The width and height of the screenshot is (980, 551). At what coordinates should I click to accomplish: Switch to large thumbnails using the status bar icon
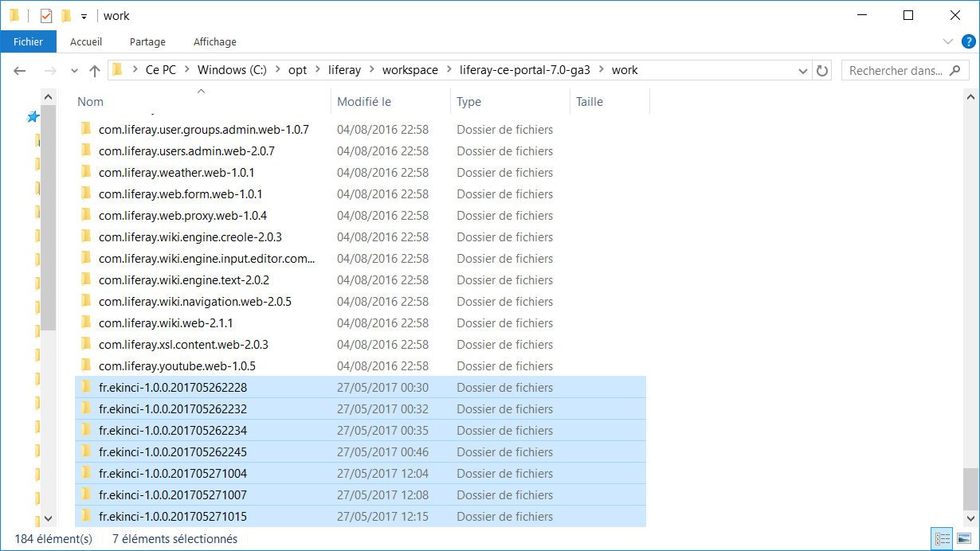point(964,538)
